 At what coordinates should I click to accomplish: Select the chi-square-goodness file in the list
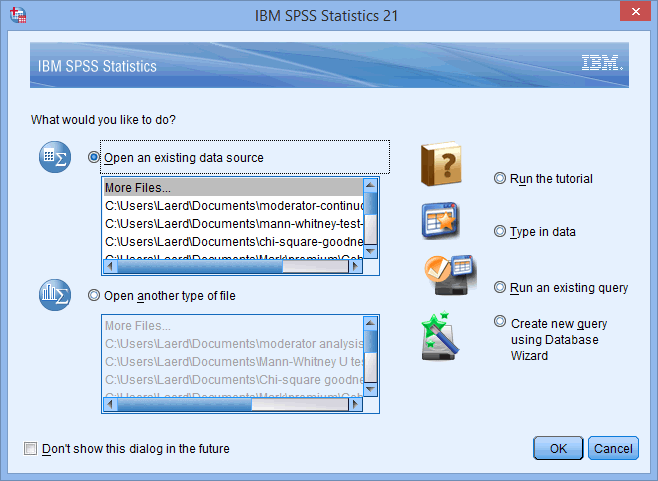tap(233, 242)
